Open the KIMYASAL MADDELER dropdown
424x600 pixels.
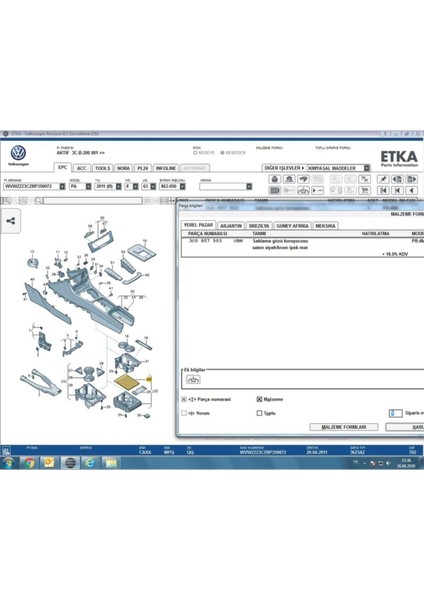click(x=367, y=168)
